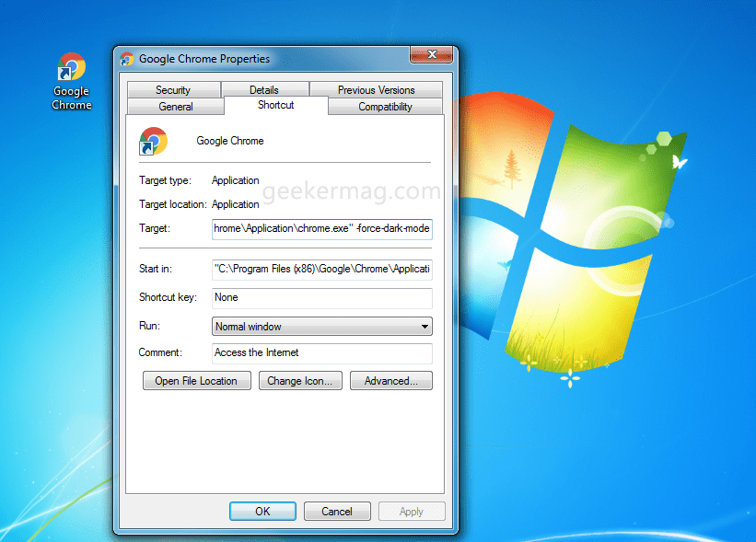Click the Cancel button

337,511
